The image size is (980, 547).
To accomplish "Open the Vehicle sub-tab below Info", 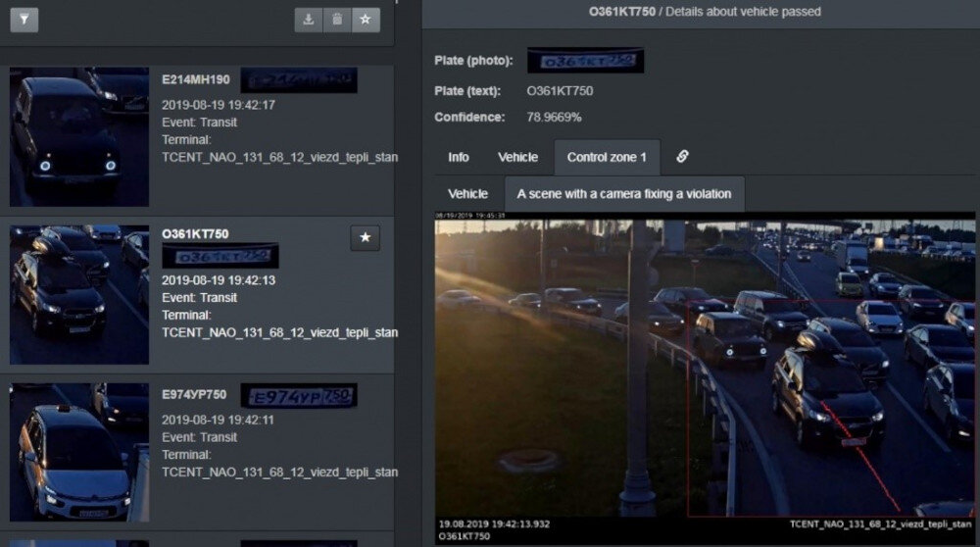I will coord(467,194).
